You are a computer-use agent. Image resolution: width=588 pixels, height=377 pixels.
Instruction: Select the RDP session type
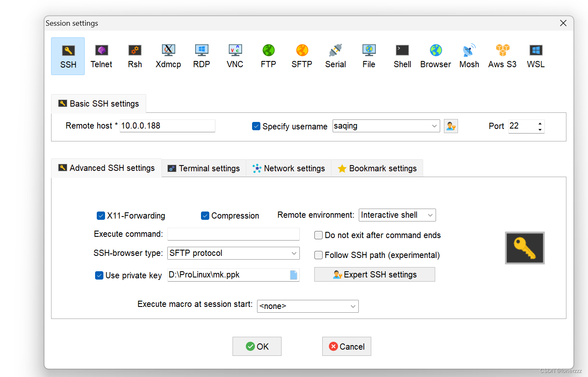point(201,56)
